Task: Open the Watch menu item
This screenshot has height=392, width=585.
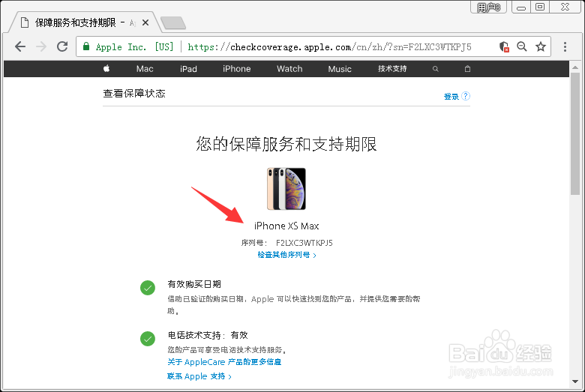Action: click(x=289, y=69)
